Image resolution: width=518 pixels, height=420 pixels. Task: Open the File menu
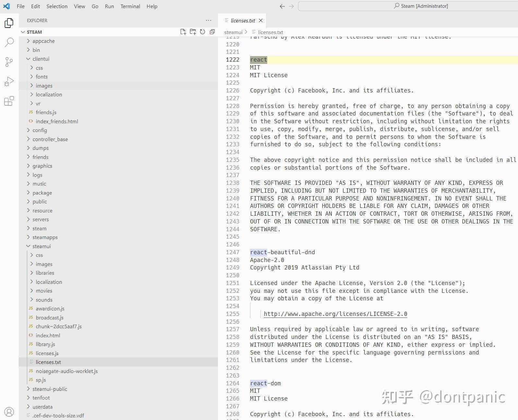pyautogui.click(x=20, y=6)
